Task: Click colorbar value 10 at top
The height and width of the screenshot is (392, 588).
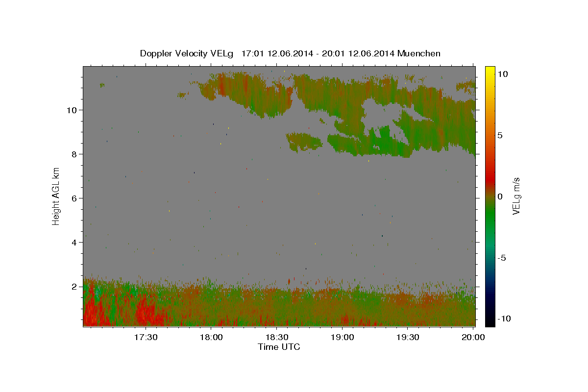Action: [502, 73]
